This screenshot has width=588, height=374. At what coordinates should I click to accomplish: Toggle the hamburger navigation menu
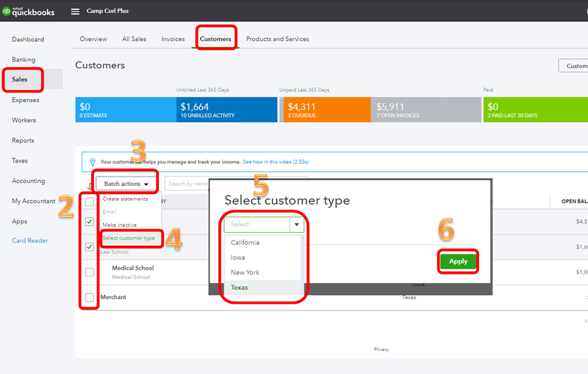coord(75,11)
